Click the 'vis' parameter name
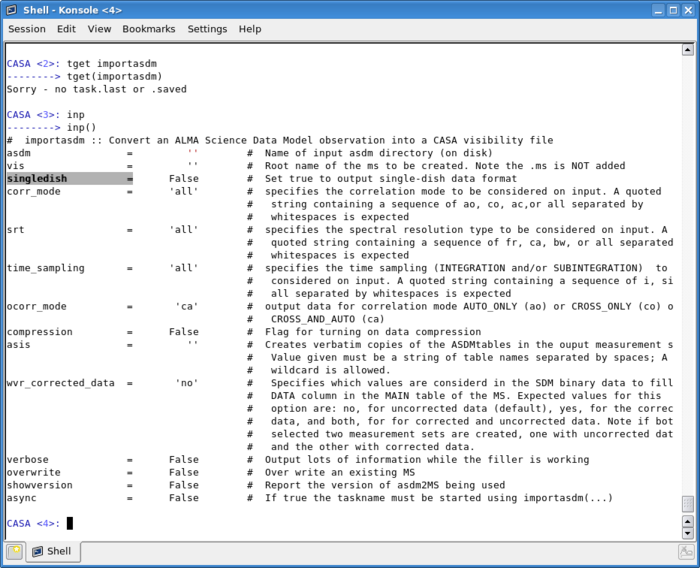 tap(16, 166)
